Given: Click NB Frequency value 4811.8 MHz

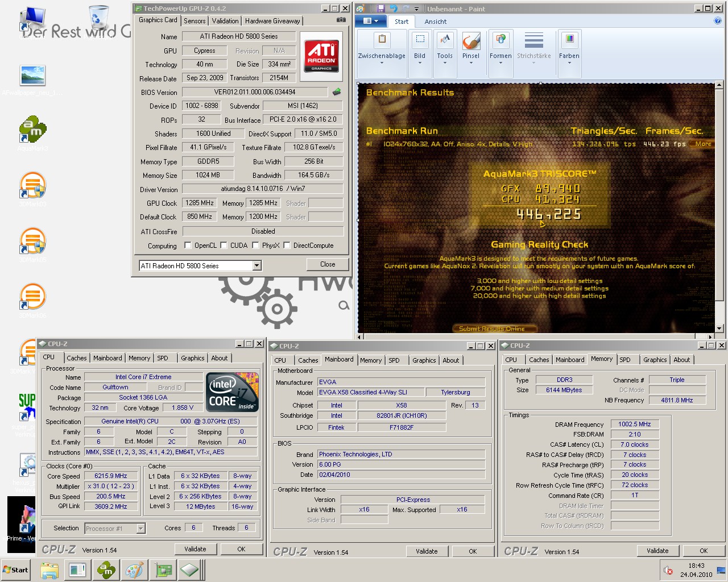Looking at the screenshot, I should 677,400.
